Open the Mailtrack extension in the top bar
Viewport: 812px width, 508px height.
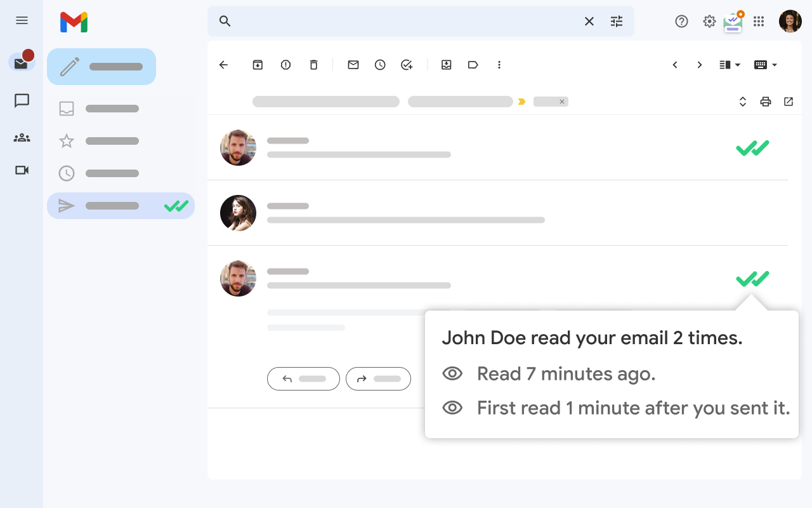[x=733, y=21]
